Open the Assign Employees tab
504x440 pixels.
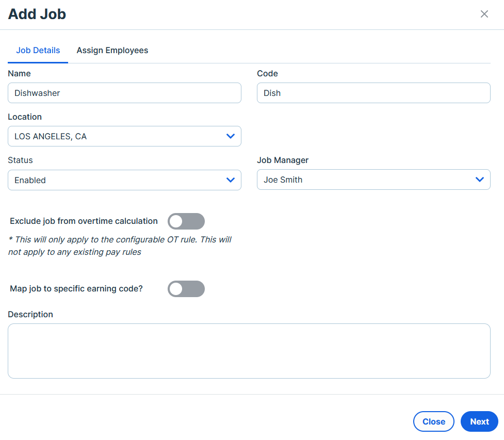(112, 51)
